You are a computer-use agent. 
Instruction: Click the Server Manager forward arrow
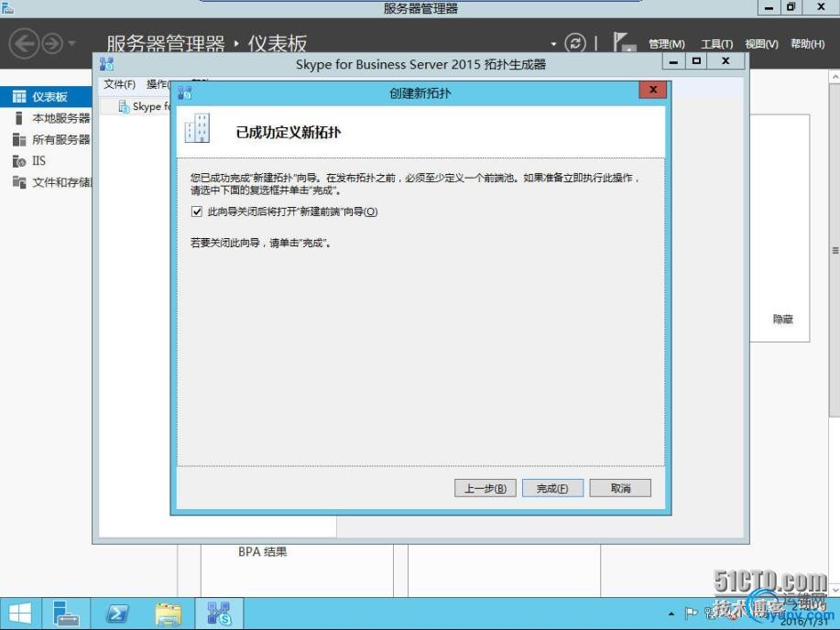[x=52, y=43]
